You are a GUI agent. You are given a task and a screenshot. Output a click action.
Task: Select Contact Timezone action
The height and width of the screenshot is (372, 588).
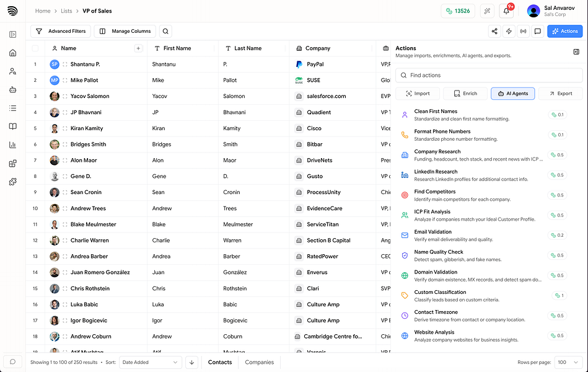[484, 316]
